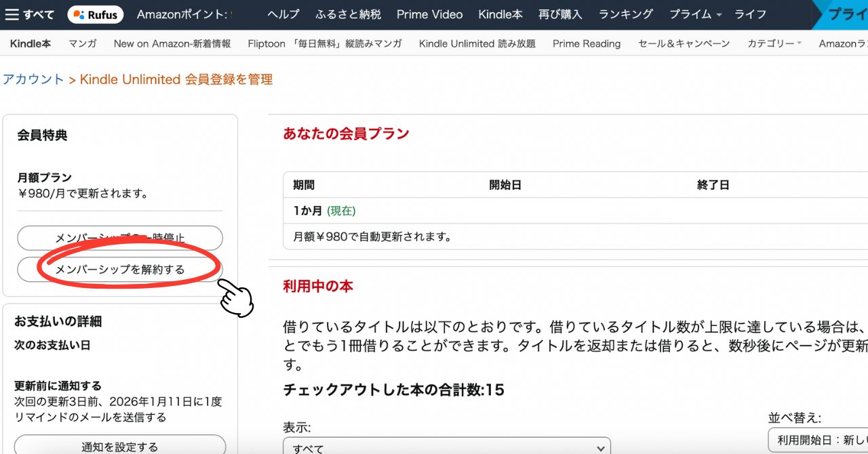Viewport: 868px width, 454px height.
Task: Open Kindle Unlimited 読み放題 tab
Action: click(x=477, y=43)
